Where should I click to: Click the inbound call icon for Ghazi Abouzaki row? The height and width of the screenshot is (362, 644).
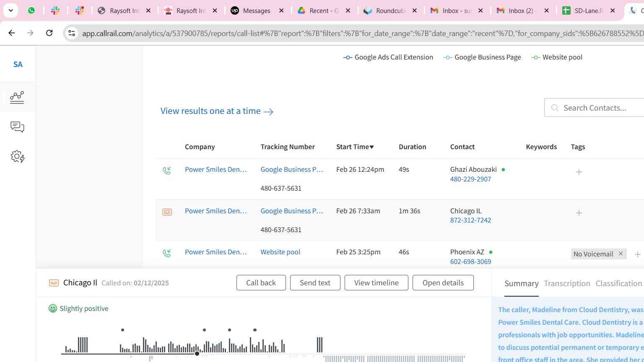coord(167,171)
